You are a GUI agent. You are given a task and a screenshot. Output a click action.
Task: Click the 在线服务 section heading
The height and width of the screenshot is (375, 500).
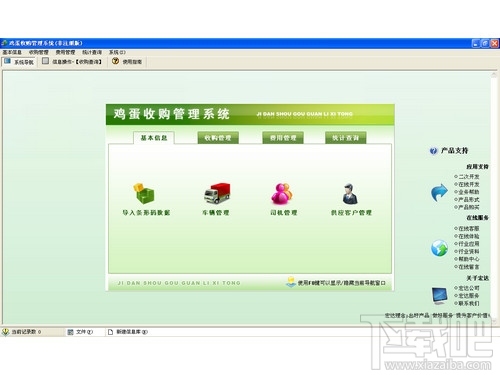click(x=477, y=218)
